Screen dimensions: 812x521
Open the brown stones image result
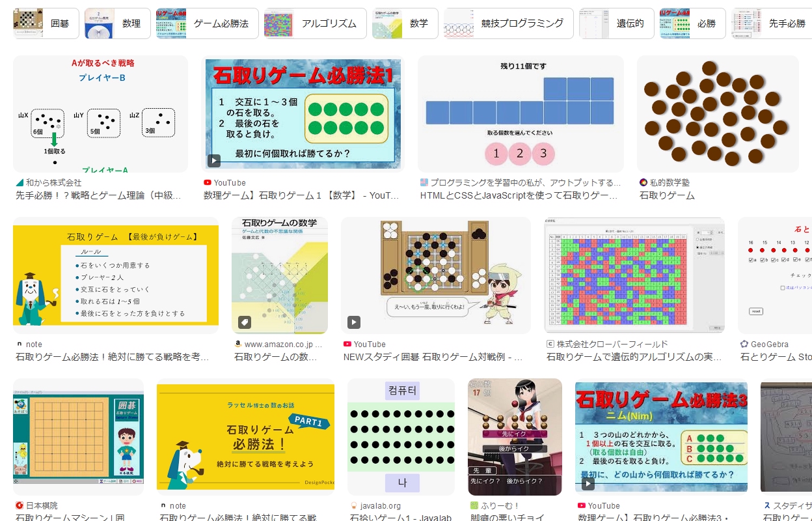pyautogui.click(x=718, y=114)
